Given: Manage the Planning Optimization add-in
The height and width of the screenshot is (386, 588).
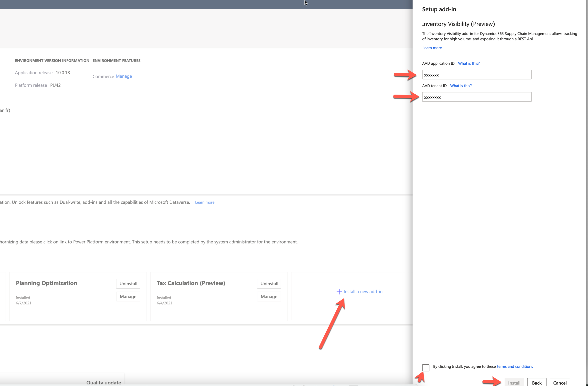Looking at the screenshot, I should pyautogui.click(x=128, y=297).
